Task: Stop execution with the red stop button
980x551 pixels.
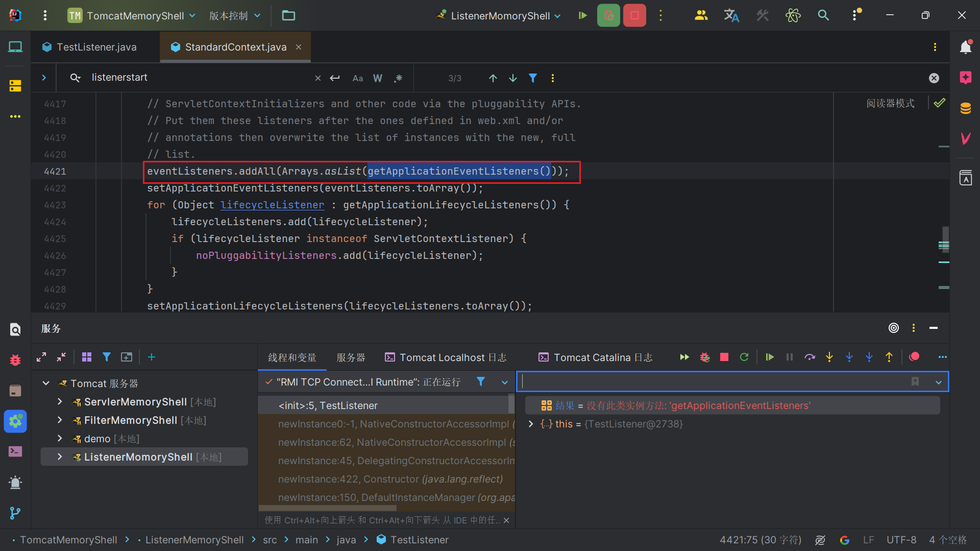Action: (x=634, y=15)
